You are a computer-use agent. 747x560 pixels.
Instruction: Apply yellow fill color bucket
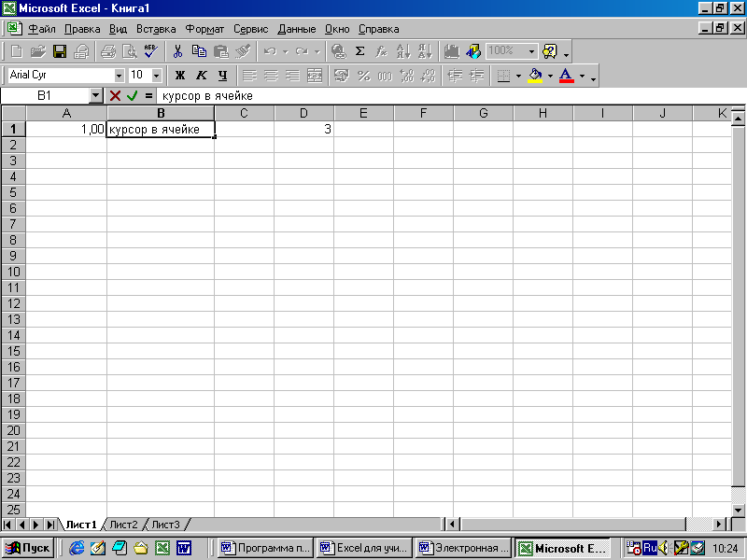(535, 76)
